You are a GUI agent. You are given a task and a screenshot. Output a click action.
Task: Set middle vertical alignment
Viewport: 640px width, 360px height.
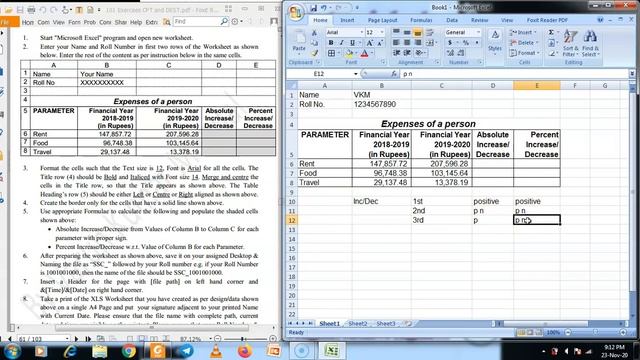click(407, 32)
